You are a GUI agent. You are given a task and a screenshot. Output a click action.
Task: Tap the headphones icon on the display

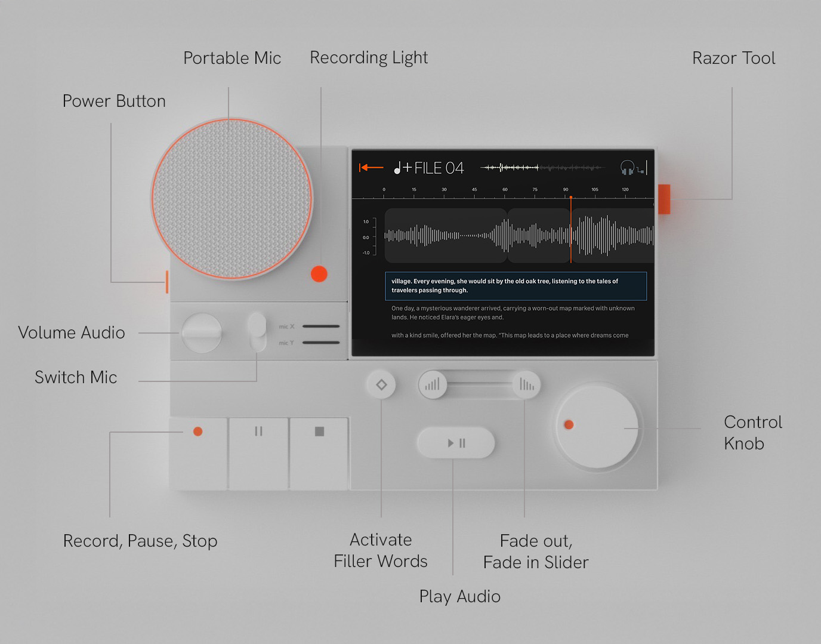pyautogui.click(x=627, y=168)
